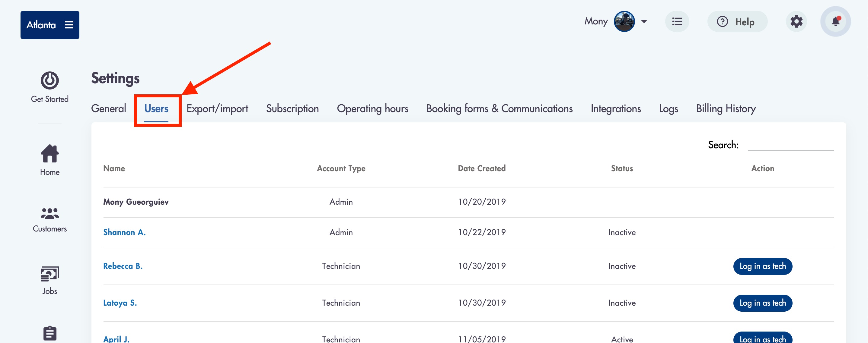Open the Latoya S. user link

(x=120, y=303)
